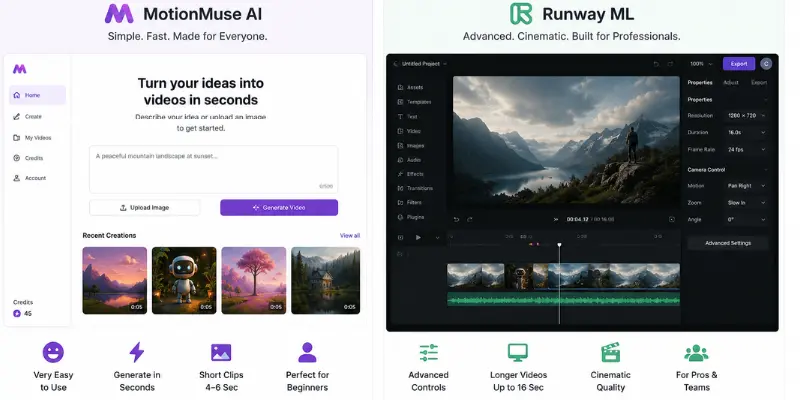Select the robot clip on the timeline
800x400 pixels.
(x=519, y=276)
